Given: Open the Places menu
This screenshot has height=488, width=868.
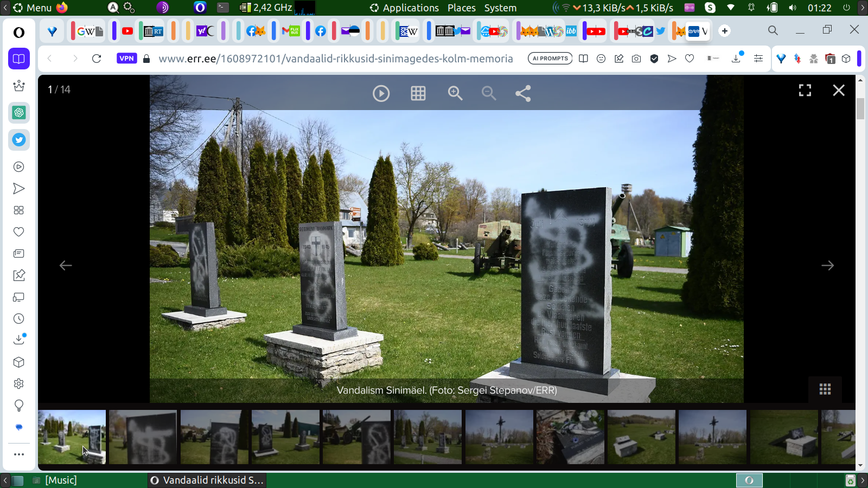Looking at the screenshot, I should (x=462, y=8).
